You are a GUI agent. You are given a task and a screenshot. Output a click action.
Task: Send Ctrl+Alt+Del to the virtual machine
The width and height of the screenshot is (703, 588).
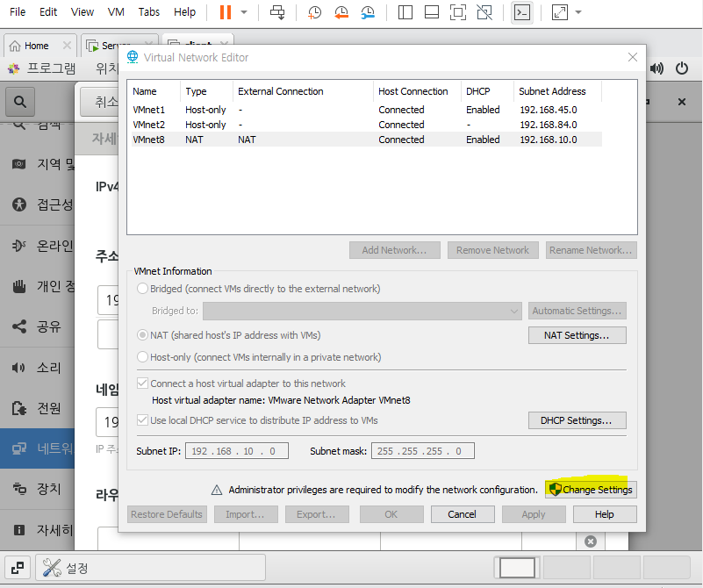click(x=277, y=12)
